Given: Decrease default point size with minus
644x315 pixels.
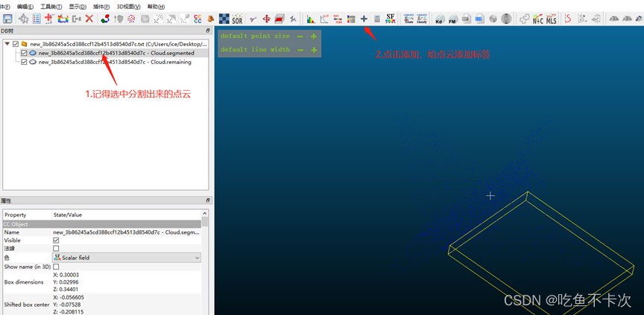Looking at the screenshot, I should point(300,36).
